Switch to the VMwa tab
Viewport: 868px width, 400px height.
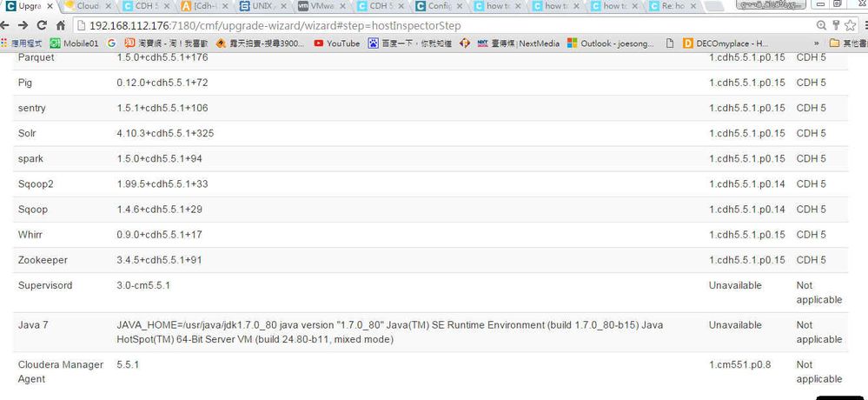tap(321, 7)
